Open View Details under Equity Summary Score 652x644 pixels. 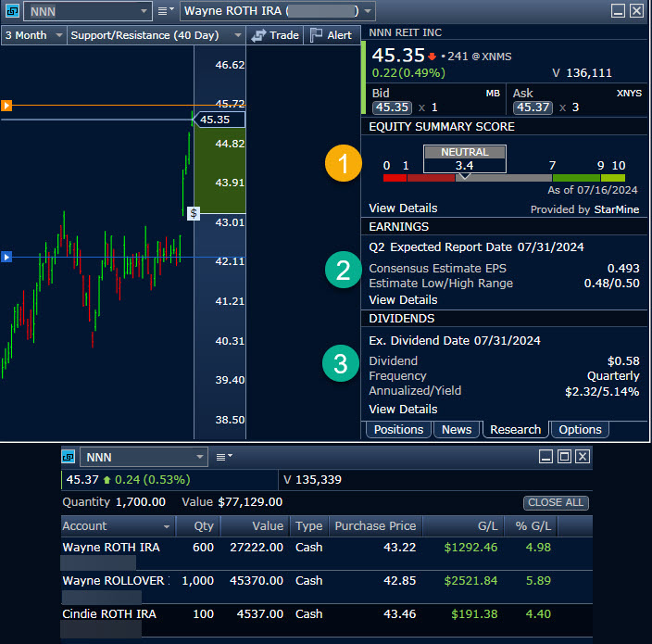coord(403,208)
